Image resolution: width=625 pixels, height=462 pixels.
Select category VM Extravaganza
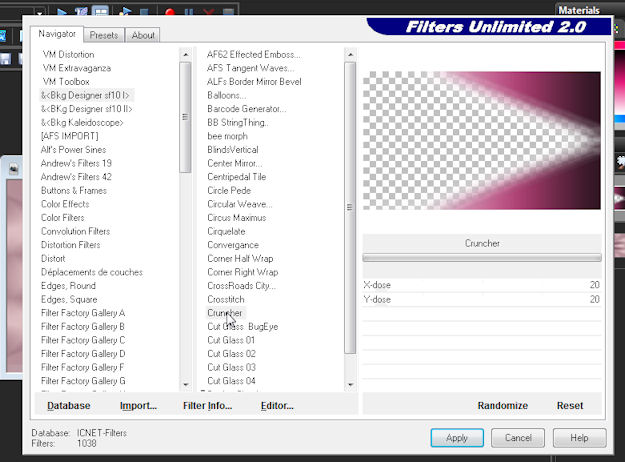tap(77, 68)
